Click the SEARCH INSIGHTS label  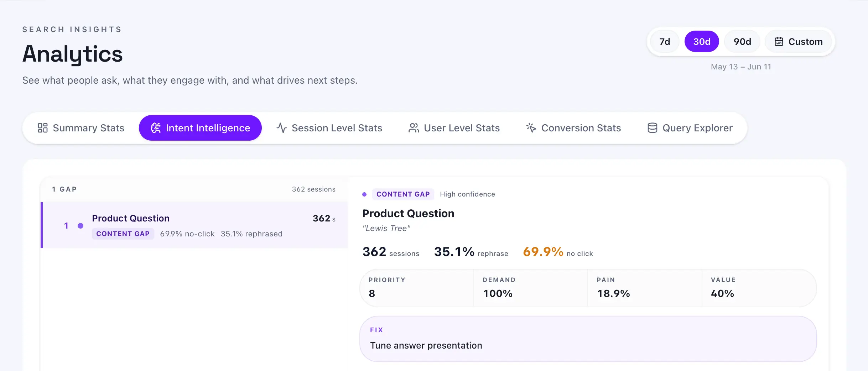tap(72, 29)
